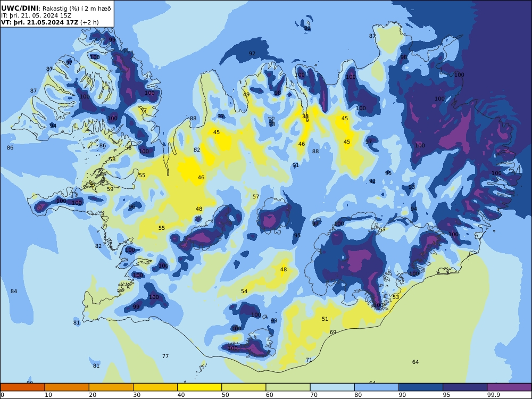The height and width of the screenshot is (399, 532).
Task: Choose the 70–80 pale blue legend segment
Action: 332,387
